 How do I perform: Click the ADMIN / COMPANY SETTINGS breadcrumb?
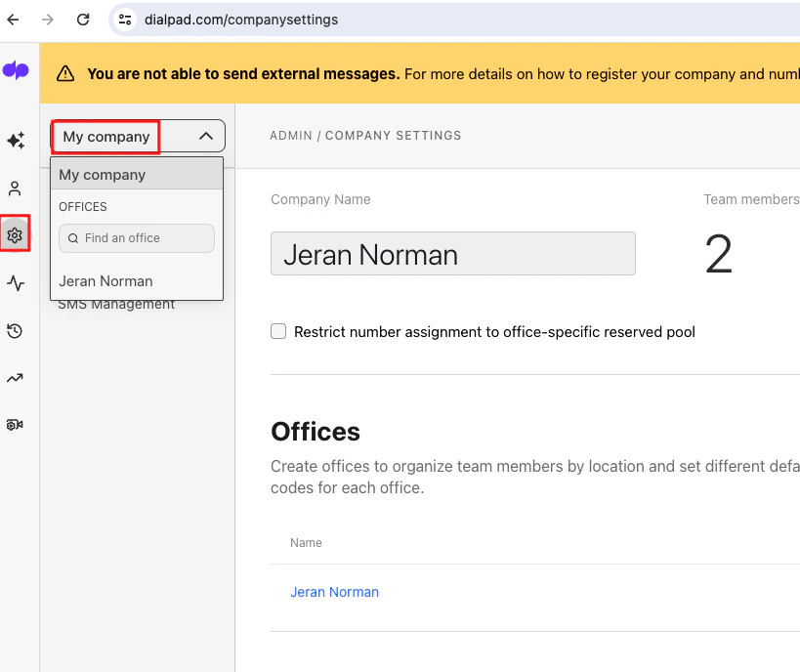(x=365, y=136)
